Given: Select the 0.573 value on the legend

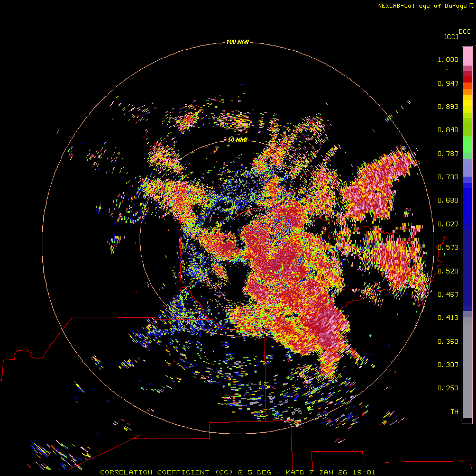Looking at the screenshot, I should (448, 248).
